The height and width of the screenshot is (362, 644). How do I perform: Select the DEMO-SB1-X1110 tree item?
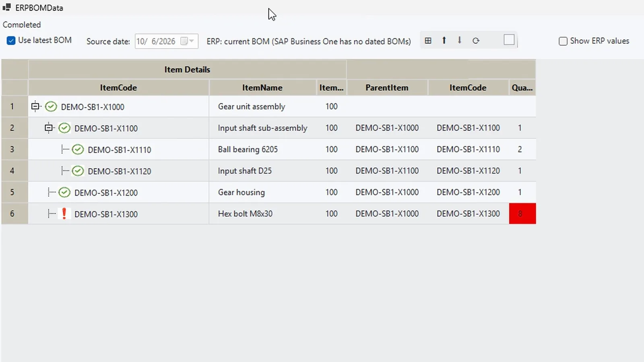pyautogui.click(x=120, y=150)
